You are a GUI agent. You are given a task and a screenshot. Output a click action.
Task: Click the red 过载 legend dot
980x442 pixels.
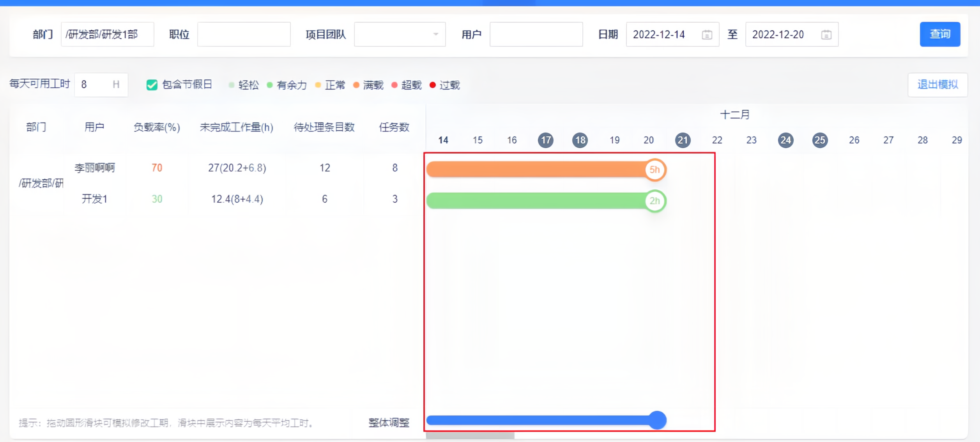(x=432, y=85)
